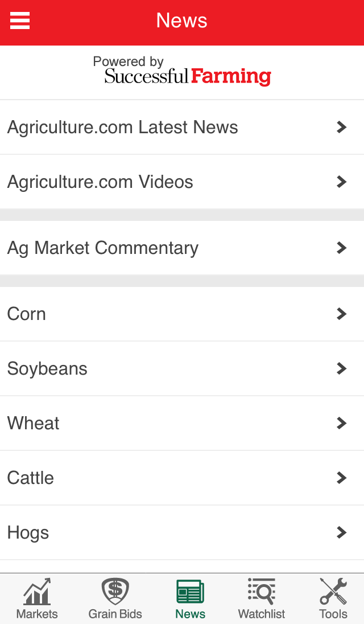Screen dimensions: 364x624
Task: Tap the Markets chart icon
Action: 37,592
